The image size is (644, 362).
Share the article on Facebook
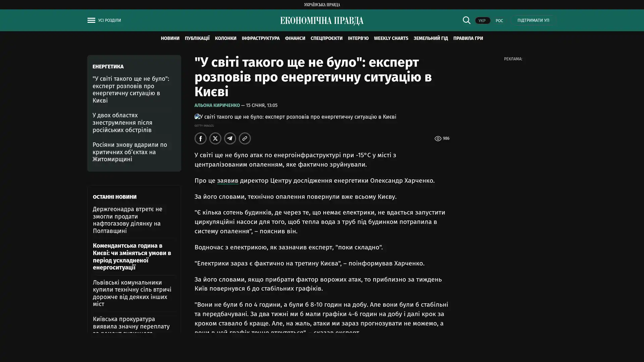click(200, 138)
